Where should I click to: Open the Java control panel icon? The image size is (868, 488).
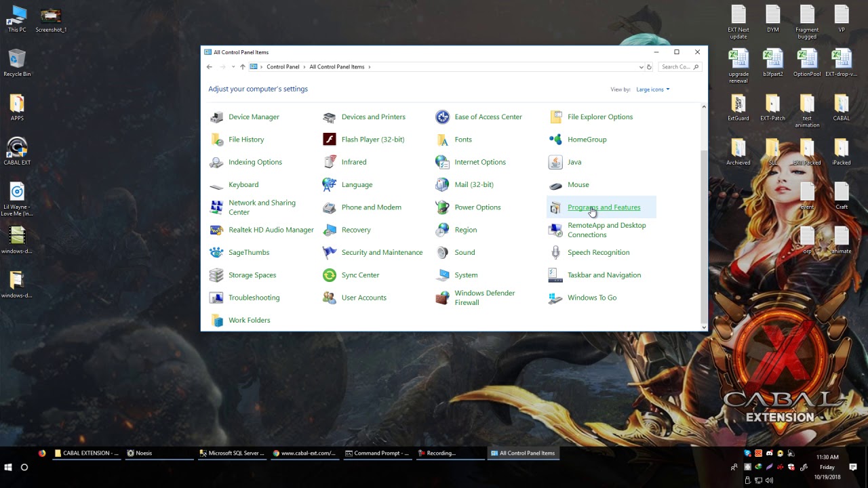(555, 162)
